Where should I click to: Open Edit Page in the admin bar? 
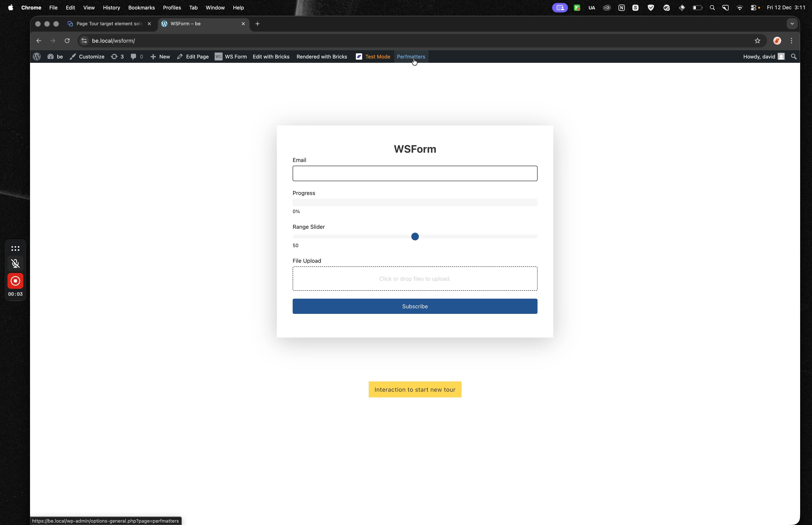click(193, 57)
